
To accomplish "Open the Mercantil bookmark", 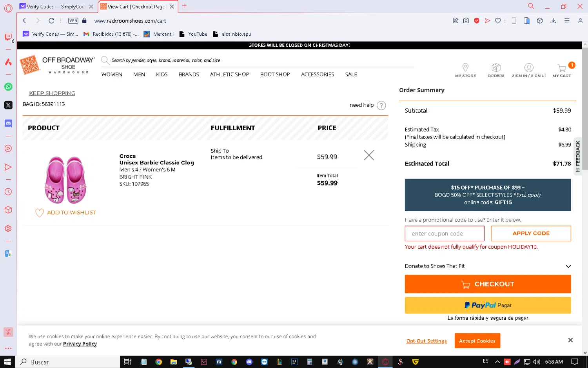I will [159, 34].
